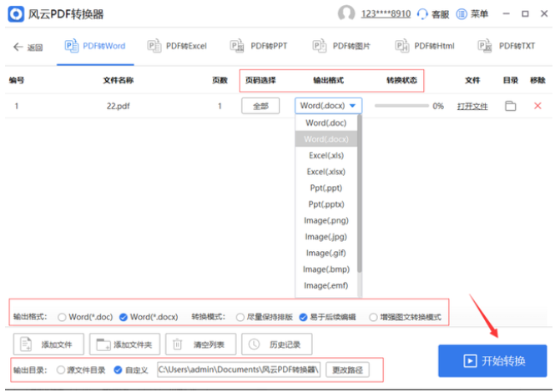The width and height of the screenshot is (555, 392).
Task: Select 源文件目录 output directory radio
Action: click(61, 369)
